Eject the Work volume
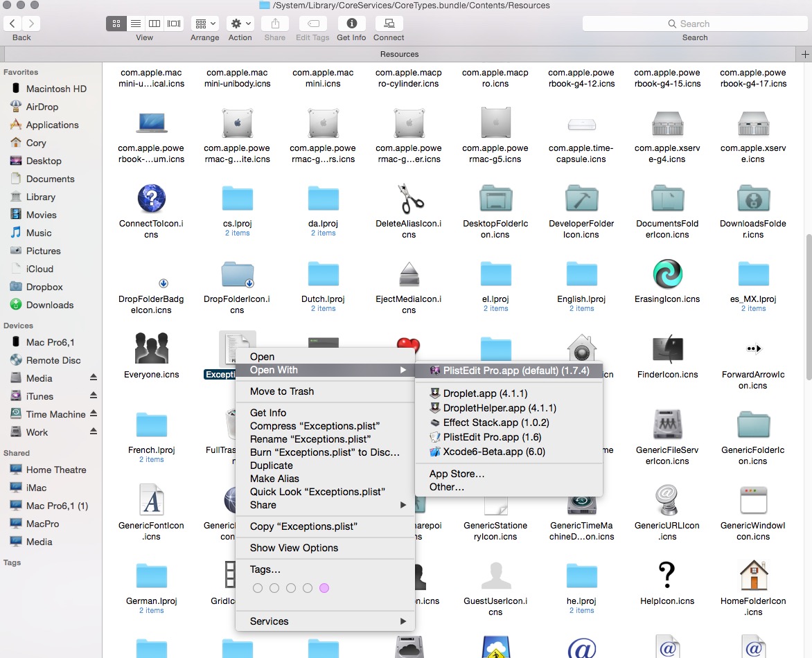Screen dimensions: 812x658 click(x=94, y=432)
